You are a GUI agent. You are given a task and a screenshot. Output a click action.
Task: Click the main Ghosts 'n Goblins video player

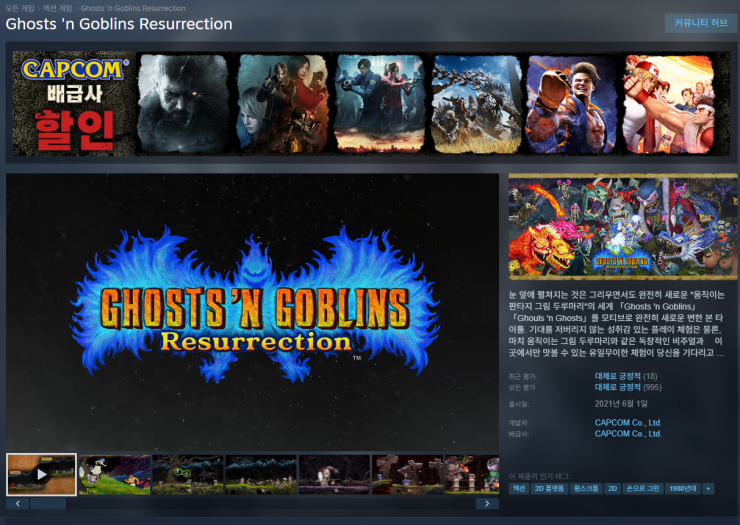[252, 313]
